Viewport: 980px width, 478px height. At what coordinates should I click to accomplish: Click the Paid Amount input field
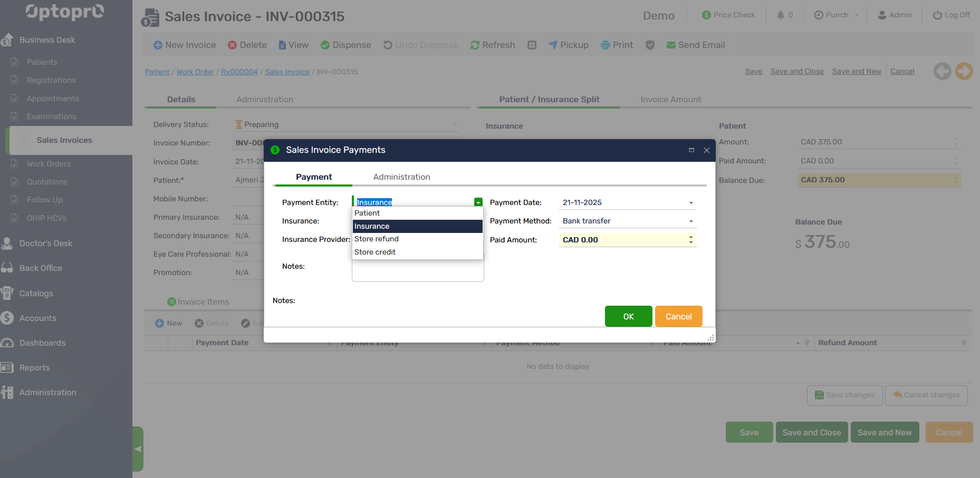point(622,240)
